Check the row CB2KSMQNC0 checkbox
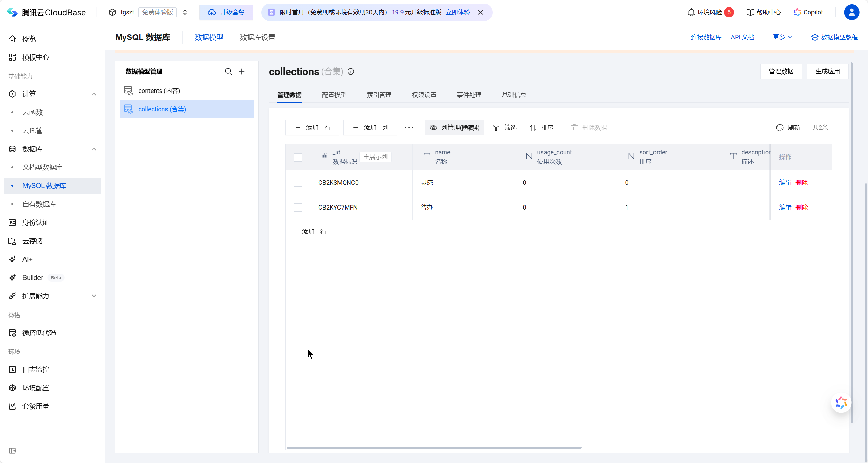Screen dimensions: 868x463 (298, 183)
